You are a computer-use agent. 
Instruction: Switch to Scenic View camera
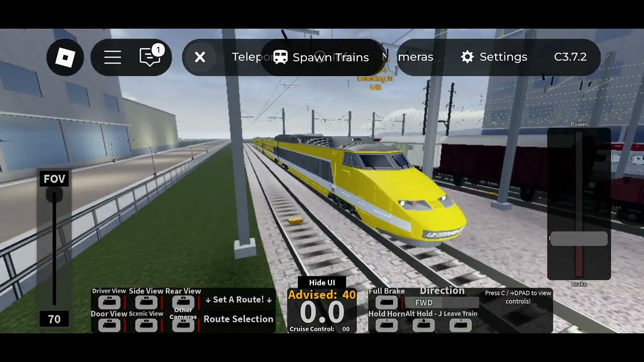click(x=146, y=325)
